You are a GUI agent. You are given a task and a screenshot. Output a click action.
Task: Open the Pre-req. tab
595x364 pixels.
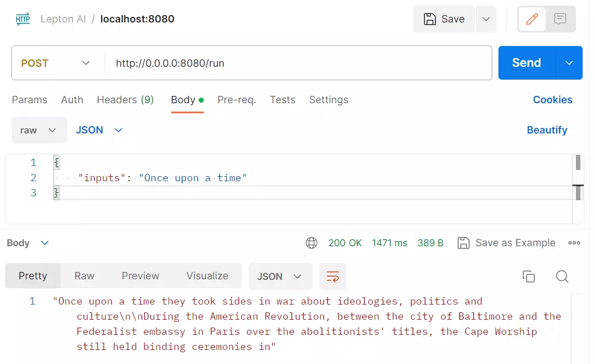pos(237,100)
